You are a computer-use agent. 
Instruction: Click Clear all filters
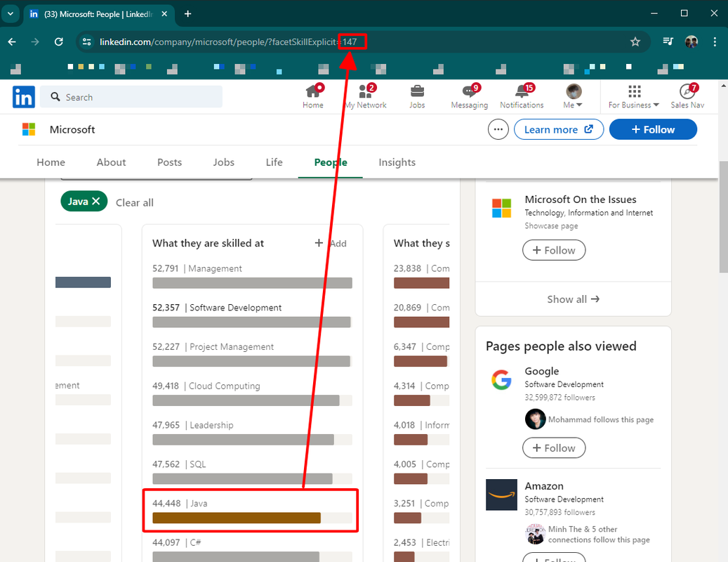point(134,202)
